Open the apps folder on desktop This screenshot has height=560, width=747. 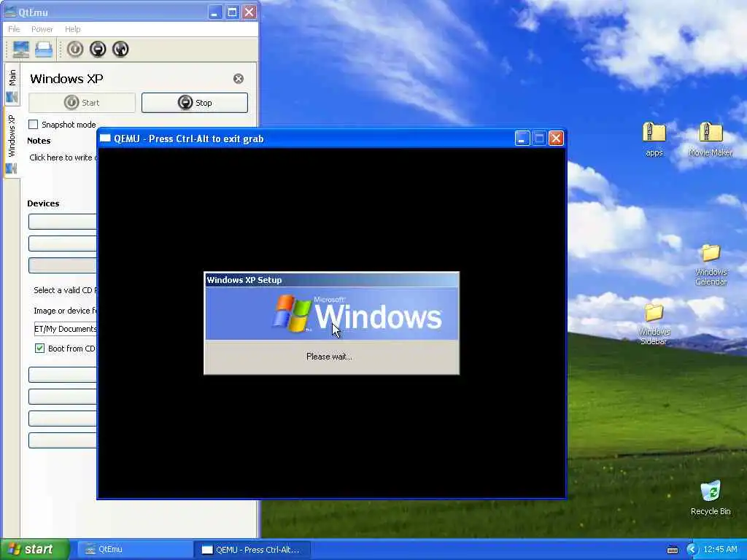(654, 139)
